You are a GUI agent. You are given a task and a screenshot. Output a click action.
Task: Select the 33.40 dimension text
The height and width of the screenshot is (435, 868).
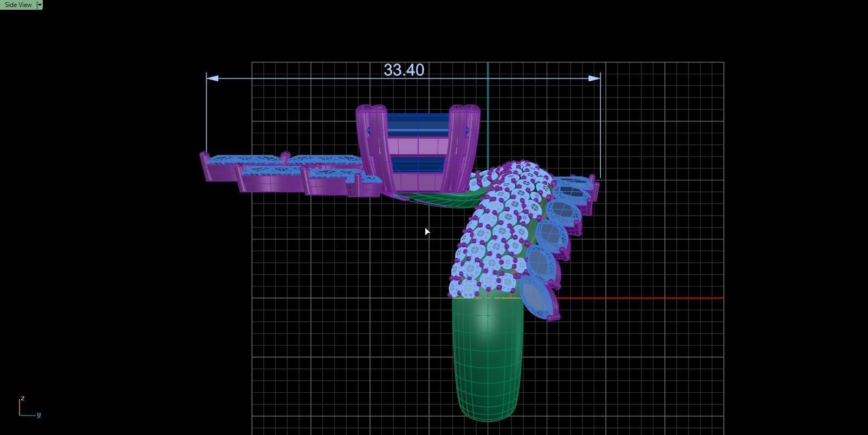(404, 70)
